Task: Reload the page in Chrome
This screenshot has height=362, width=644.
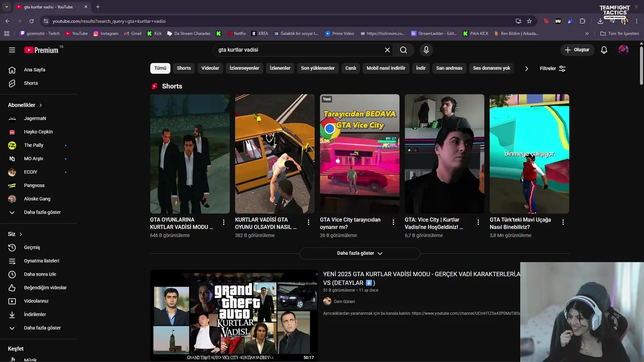Action: pyautogui.click(x=31, y=21)
